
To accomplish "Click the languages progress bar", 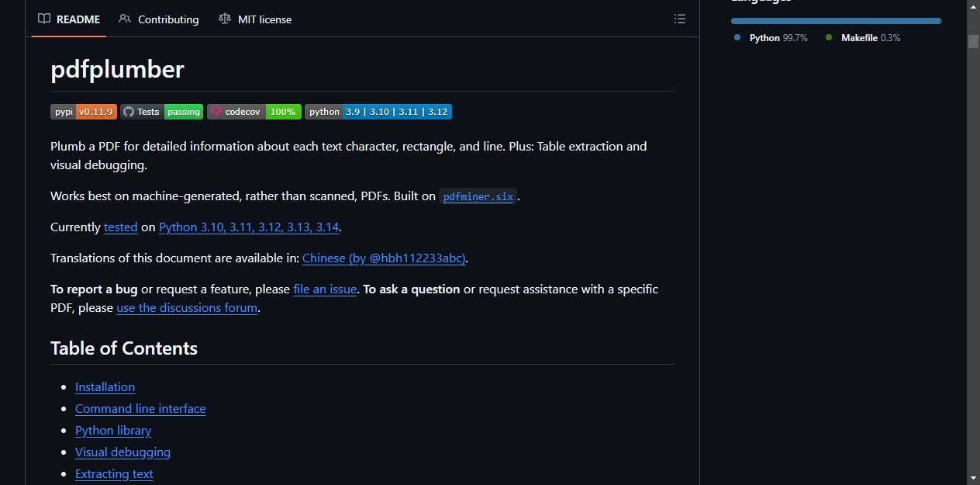I will [x=836, y=21].
